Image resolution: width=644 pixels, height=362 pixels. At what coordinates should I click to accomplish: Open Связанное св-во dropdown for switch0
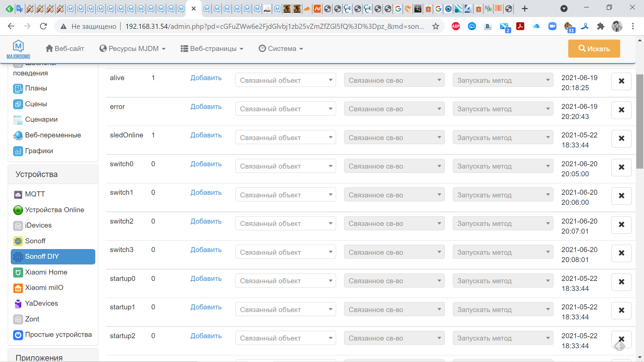[394, 166]
